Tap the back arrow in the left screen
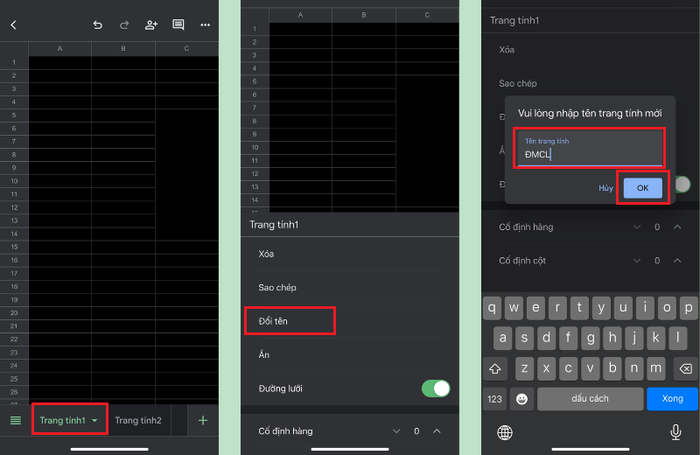This screenshot has height=455, width=700. 13,25
